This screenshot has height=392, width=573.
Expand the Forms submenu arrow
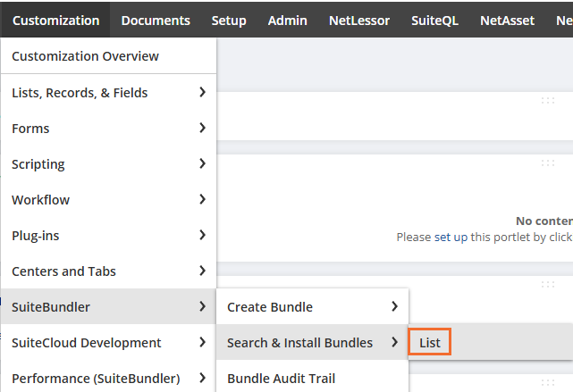pyautogui.click(x=203, y=129)
